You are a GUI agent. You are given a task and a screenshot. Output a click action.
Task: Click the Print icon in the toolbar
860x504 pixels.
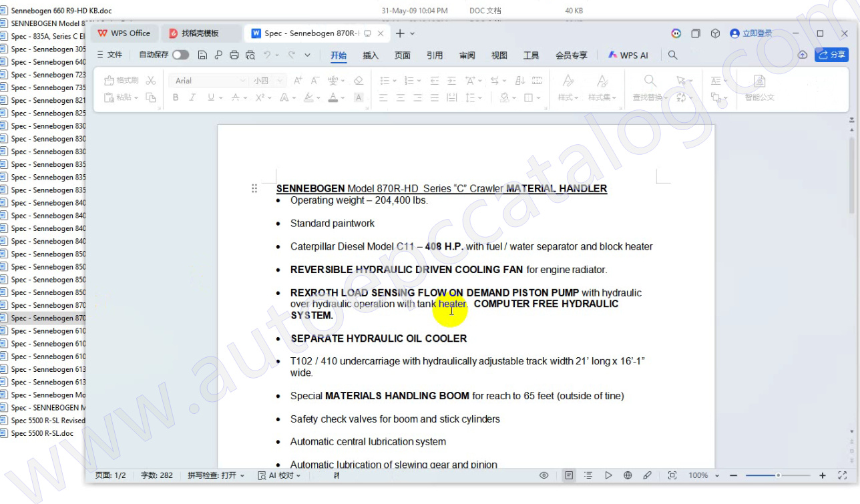coord(234,55)
